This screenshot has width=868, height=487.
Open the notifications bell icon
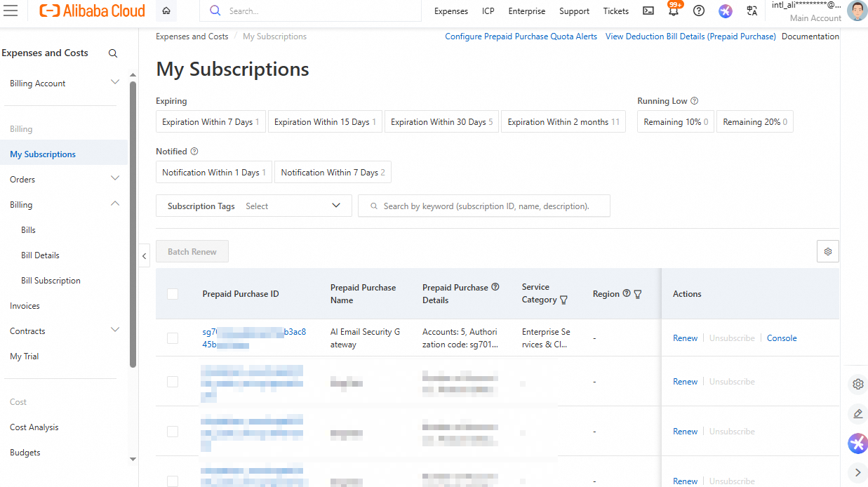click(x=674, y=11)
